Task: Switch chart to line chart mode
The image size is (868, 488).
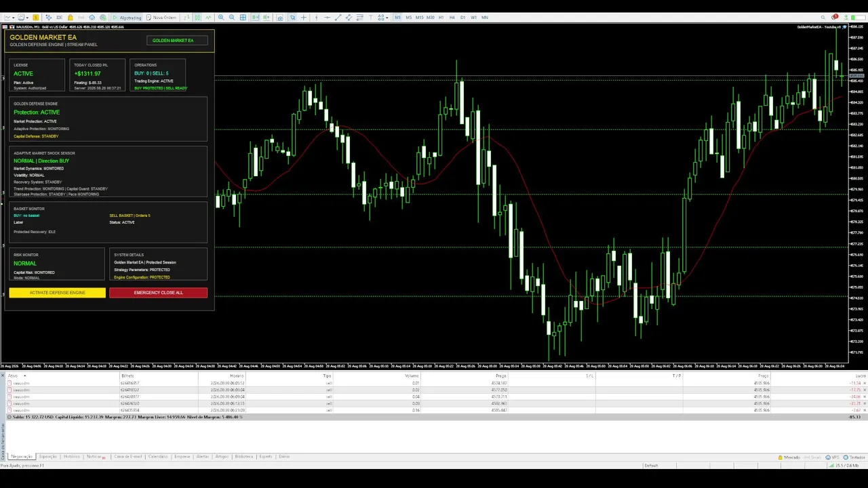Action: [208, 18]
